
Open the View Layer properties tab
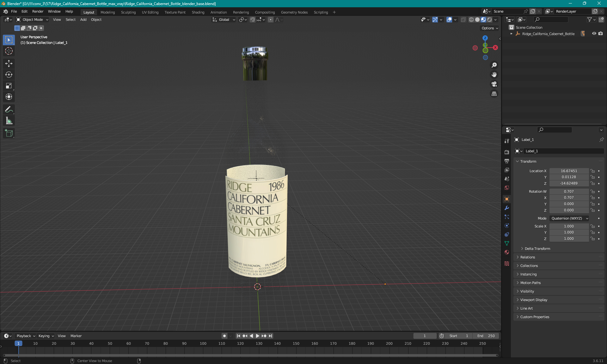click(x=507, y=170)
